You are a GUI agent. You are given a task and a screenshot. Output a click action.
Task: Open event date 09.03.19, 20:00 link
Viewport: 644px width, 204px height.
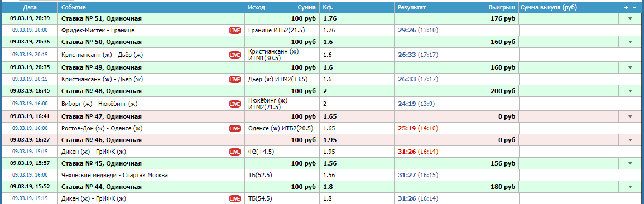click(x=30, y=30)
